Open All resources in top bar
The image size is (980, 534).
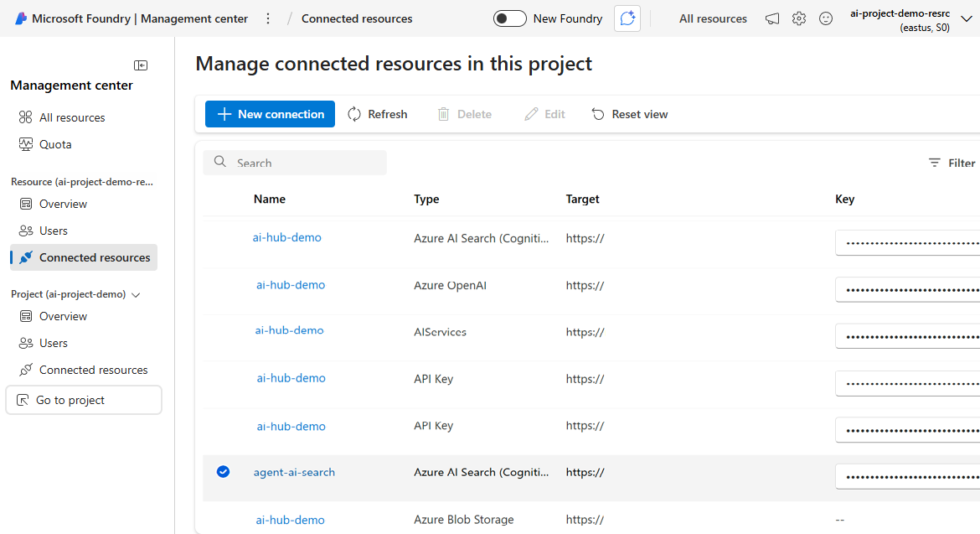coord(713,18)
